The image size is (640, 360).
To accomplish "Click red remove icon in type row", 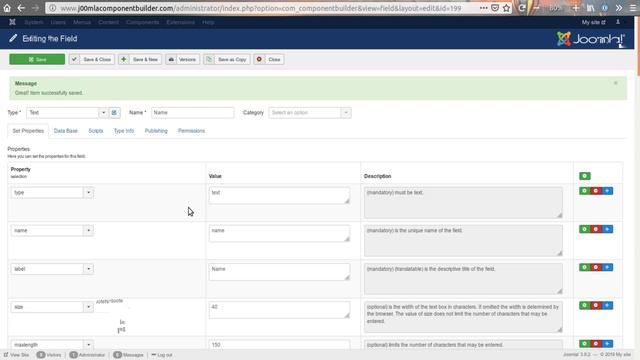I will click(596, 191).
